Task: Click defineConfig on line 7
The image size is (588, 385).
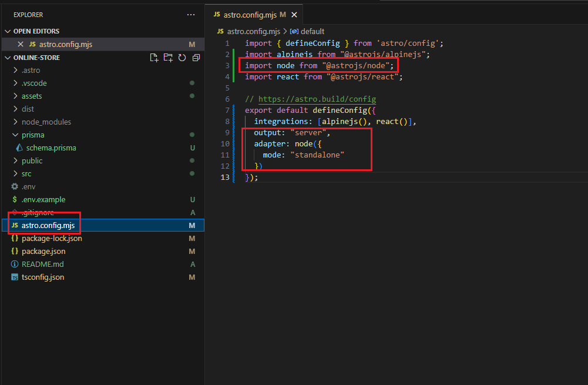Action: click(x=340, y=111)
